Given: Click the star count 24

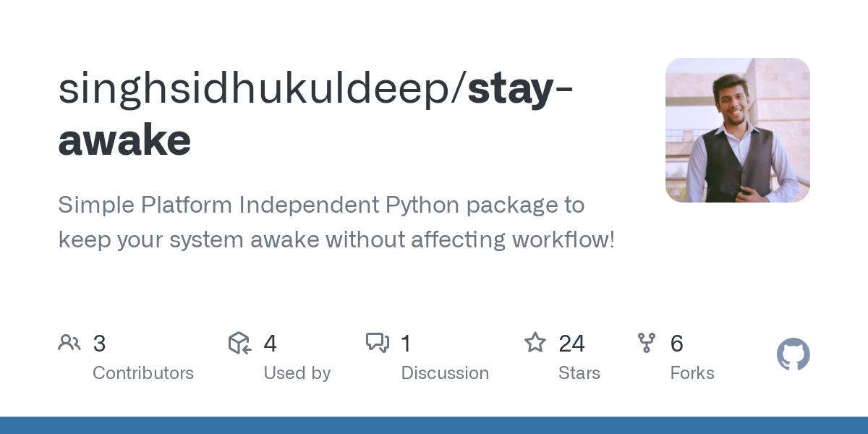Looking at the screenshot, I should [x=571, y=344].
